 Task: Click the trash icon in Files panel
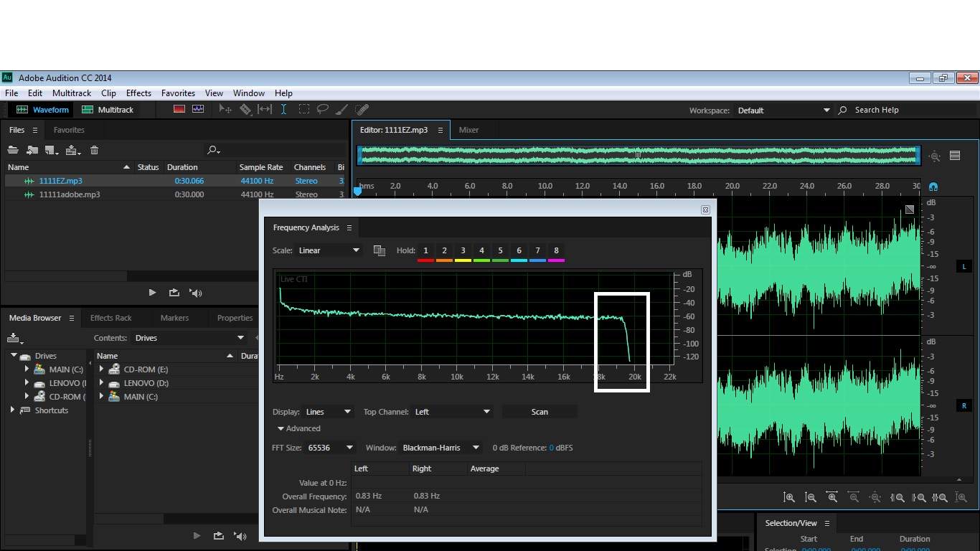pos(94,150)
